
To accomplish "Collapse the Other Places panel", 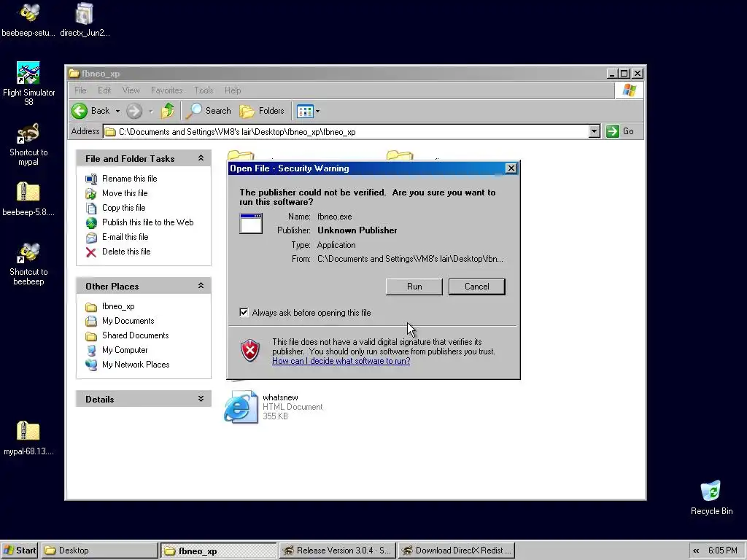I will point(201,286).
